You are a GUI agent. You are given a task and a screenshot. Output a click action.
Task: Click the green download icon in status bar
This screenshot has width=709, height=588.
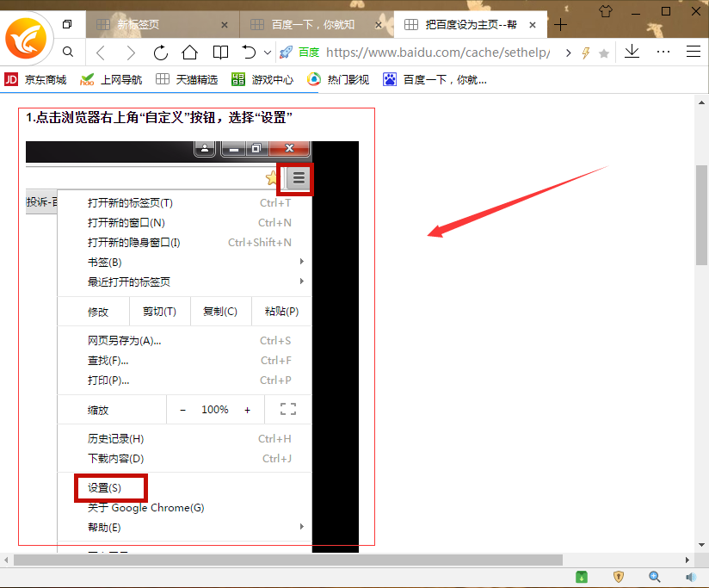582,577
